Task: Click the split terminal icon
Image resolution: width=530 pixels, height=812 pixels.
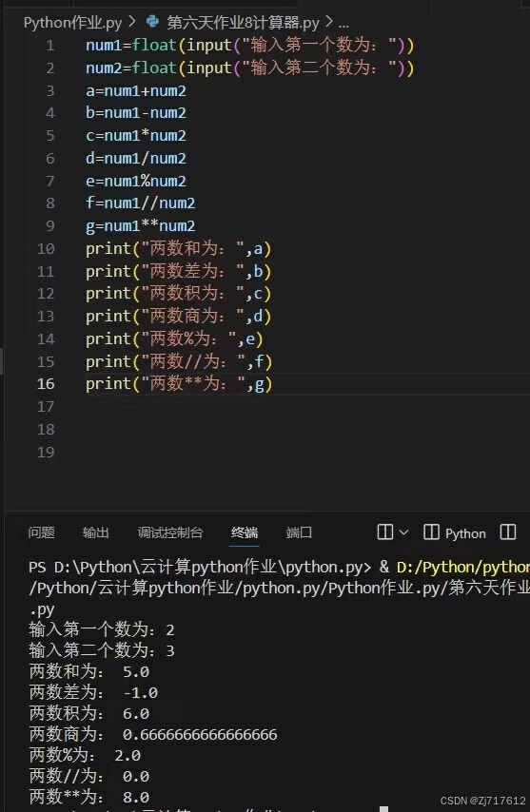Action: click(x=385, y=532)
